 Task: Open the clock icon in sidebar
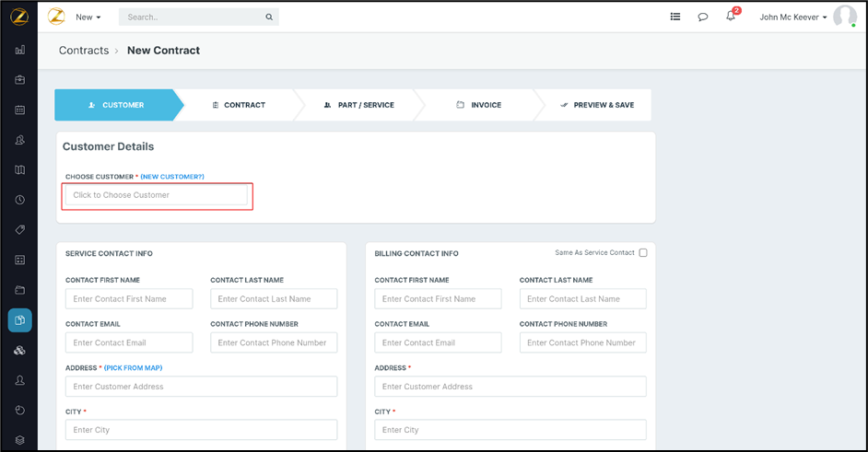[x=19, y=200]
